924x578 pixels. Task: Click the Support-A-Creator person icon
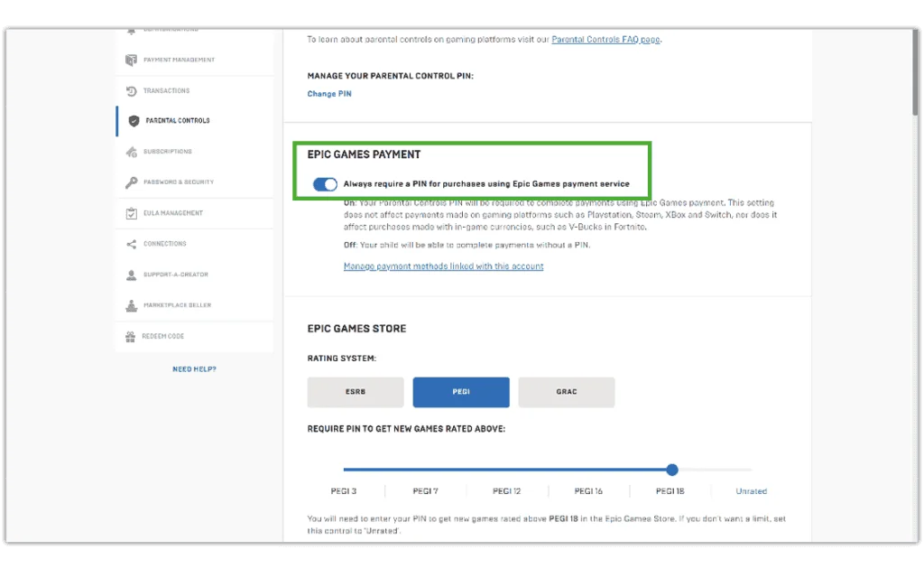pyautogui.click(x=131, y=275)
